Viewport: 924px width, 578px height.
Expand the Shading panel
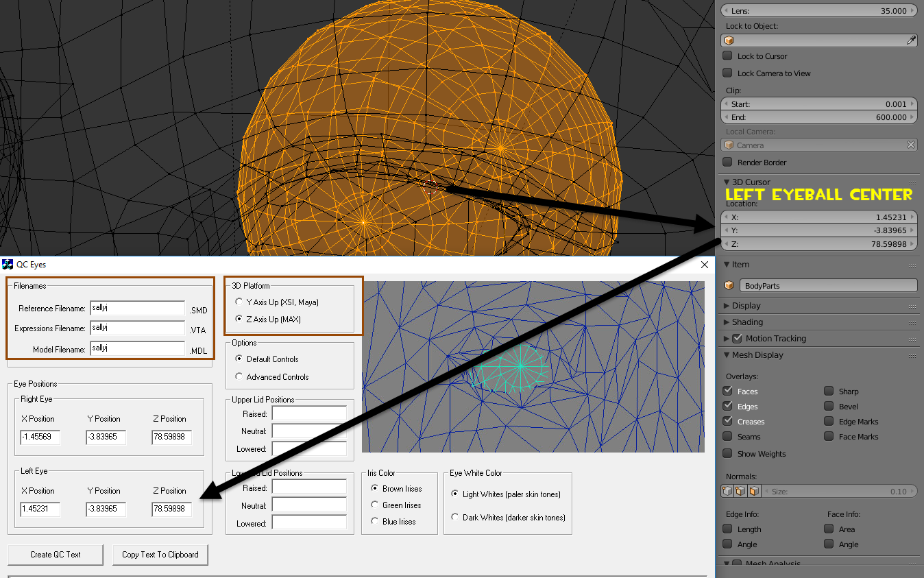point(727,322)
